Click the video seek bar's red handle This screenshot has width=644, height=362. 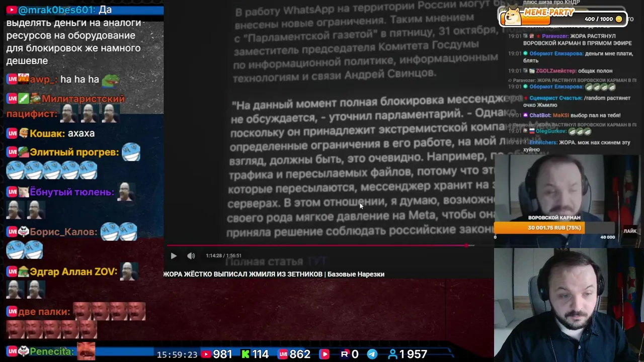467,245
